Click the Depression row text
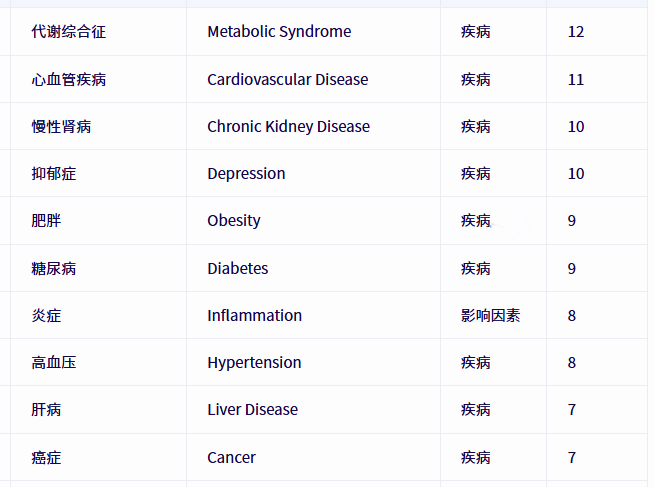Image resolution: width=655 pixels, height=487 pixels. 246,174
